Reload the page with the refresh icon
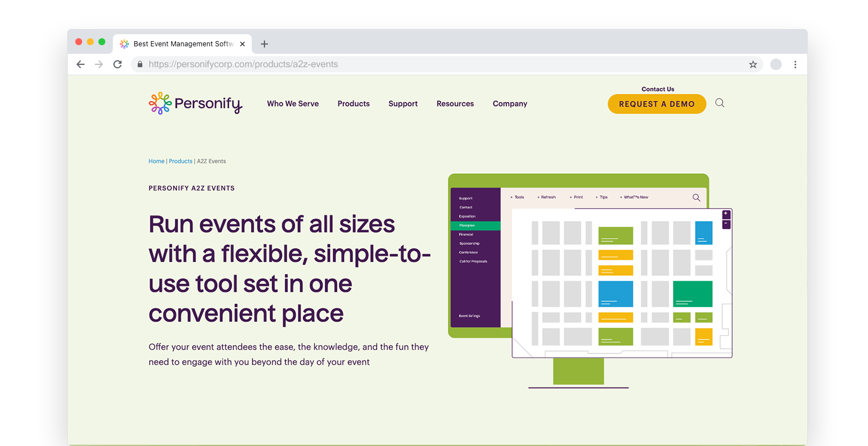Screen dimensions: 868x446 pyautogui.click(x=117, y=64)
